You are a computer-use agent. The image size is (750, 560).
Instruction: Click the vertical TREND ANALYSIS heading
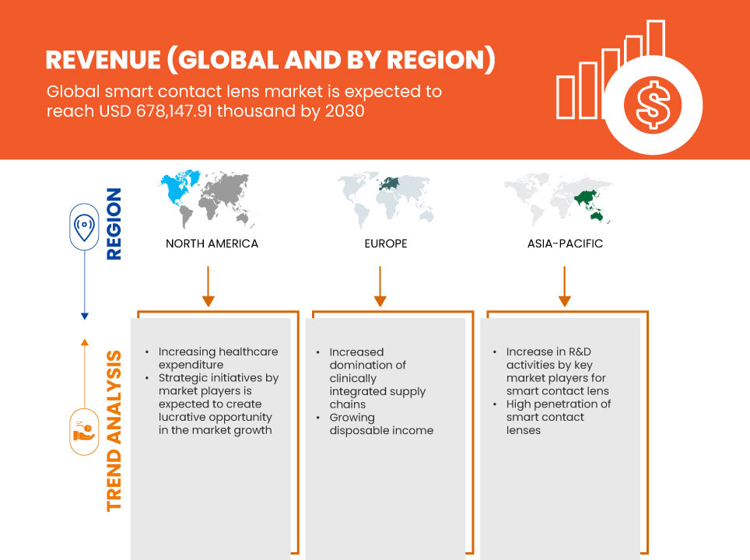[114, 430]
